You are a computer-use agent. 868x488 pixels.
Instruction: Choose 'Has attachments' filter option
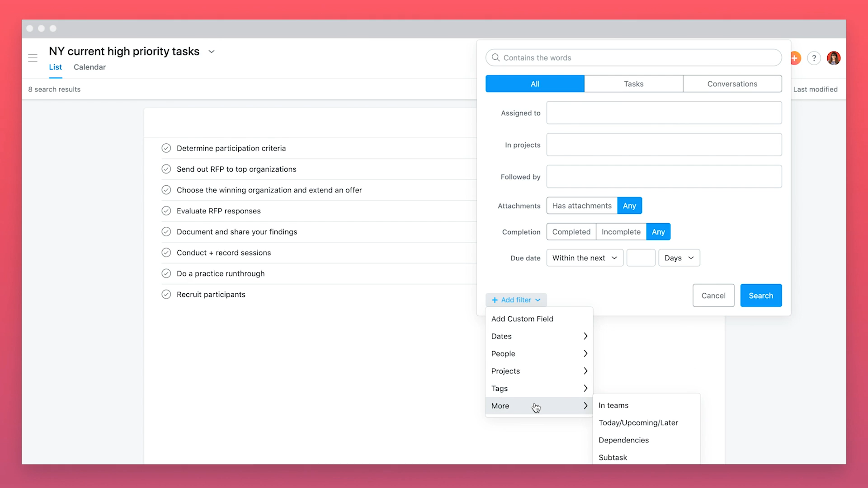[x=581, y=206]
